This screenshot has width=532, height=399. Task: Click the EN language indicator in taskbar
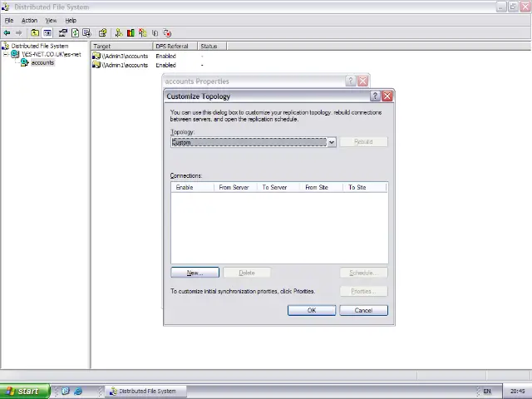(487, 392)
